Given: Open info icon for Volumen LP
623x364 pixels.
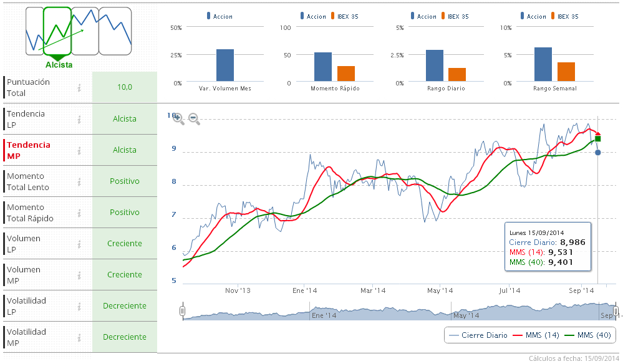Looking at the screenshot, I should 80,244.
